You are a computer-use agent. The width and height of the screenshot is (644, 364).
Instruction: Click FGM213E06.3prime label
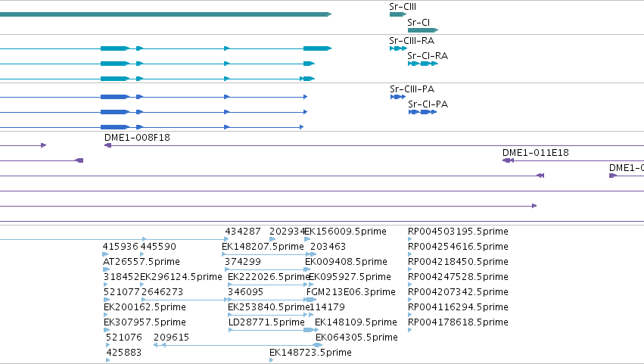351,292
